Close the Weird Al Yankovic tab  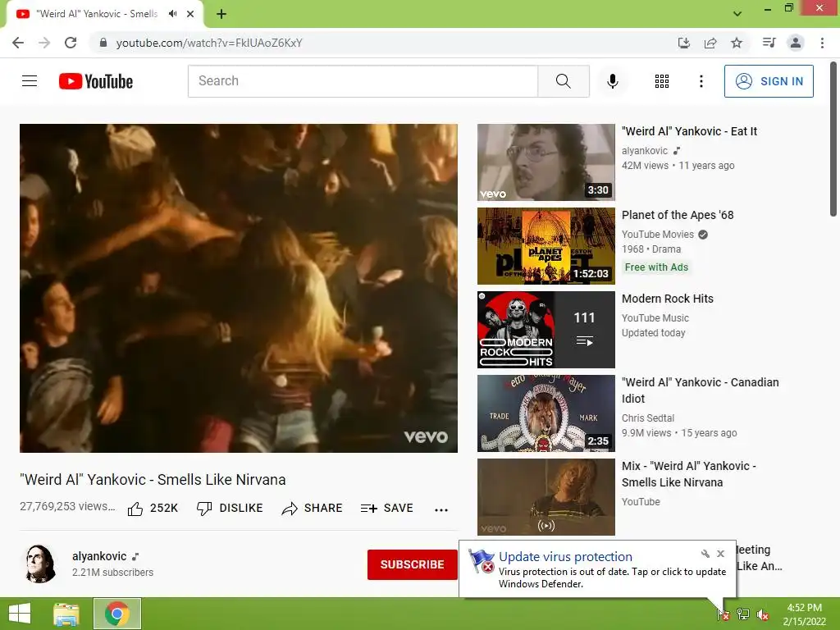tap(190, 14)
